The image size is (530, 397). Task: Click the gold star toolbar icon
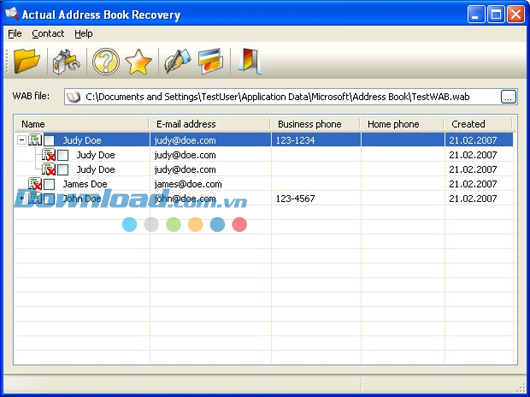pos(138,62)
